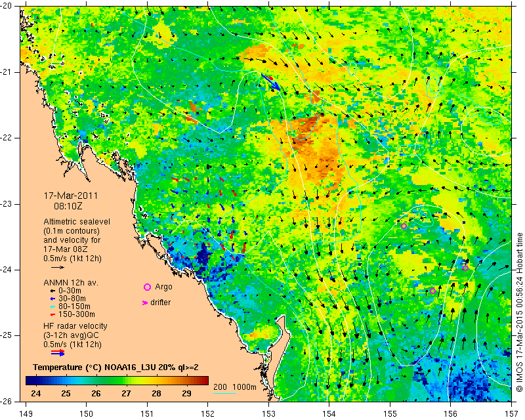Click the 'drifter' legend label
Viewport: 525px width, 420px height.
(x=160, y=303)
